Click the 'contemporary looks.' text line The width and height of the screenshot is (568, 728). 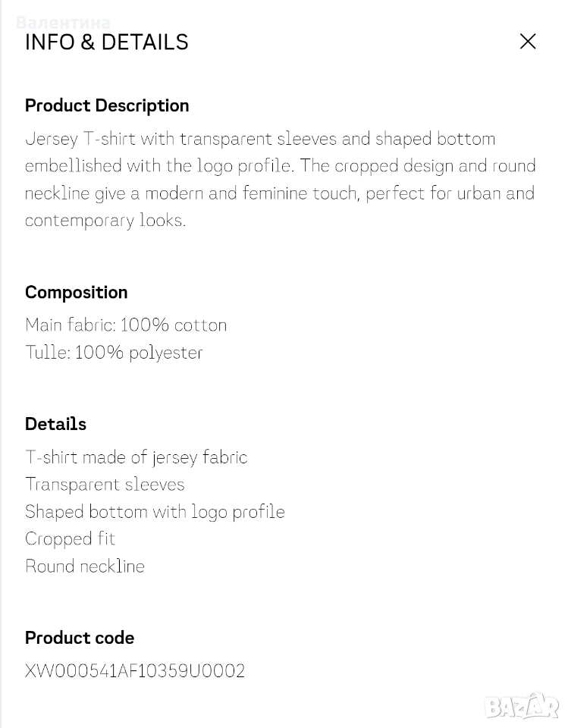(x=105, y=221)
